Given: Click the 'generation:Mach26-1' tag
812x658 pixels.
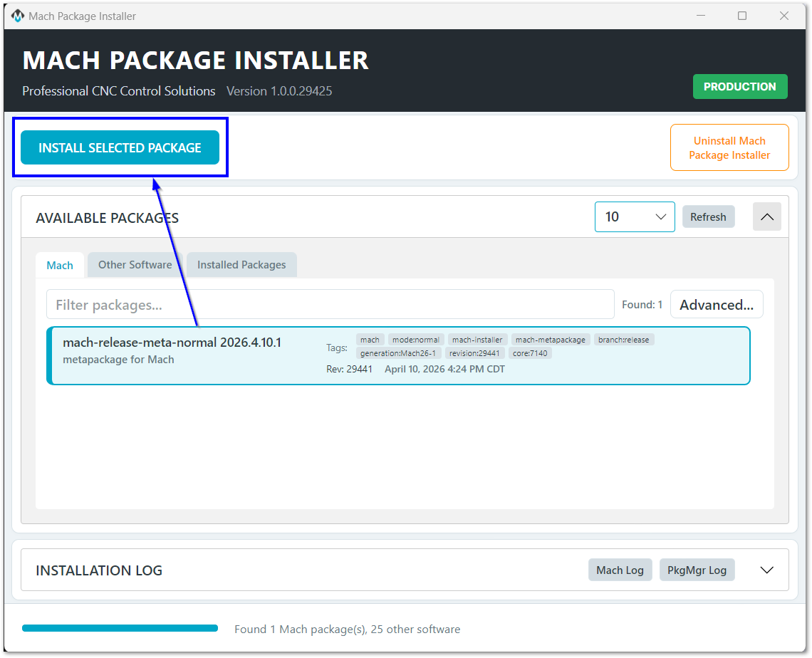Looking at the screenshot, I should (398, 353).
